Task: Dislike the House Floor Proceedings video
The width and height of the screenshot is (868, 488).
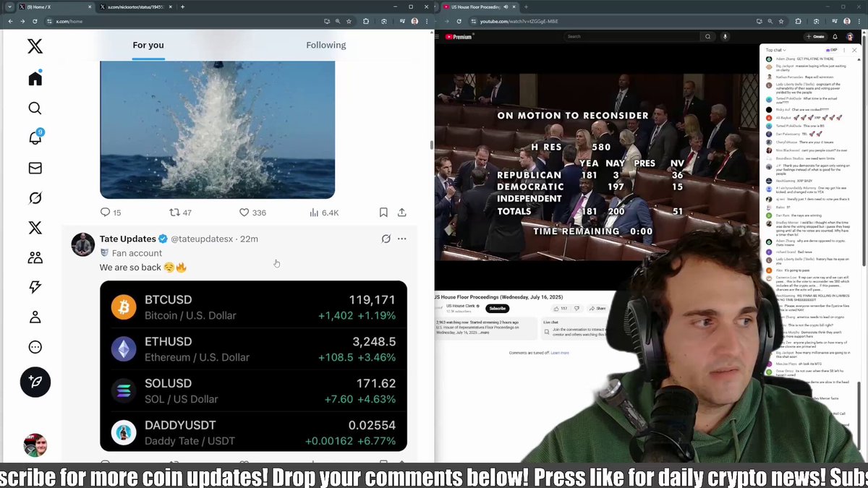Action: pyautogui.click(x=576, y=308)
